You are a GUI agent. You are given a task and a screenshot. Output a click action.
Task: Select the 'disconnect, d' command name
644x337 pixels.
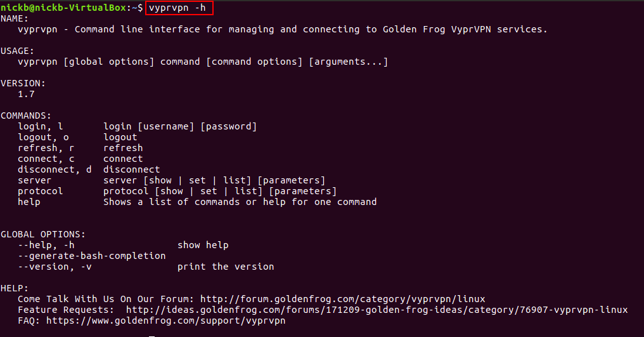click(x=55, y=169)
